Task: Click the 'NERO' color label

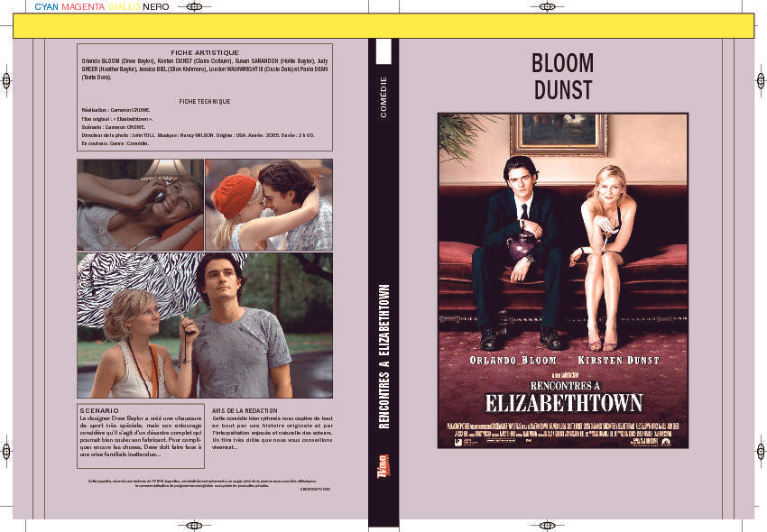Action: click(156, 7)
